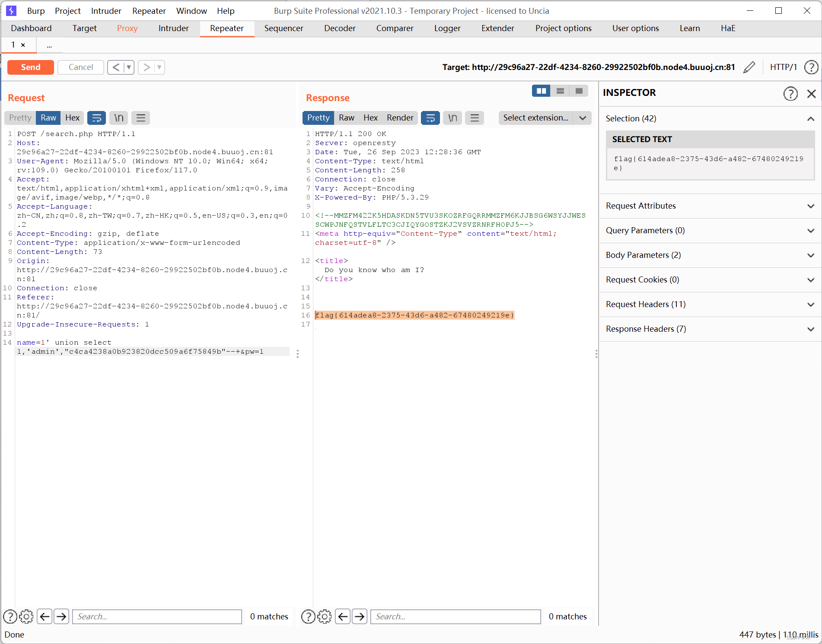
Task: Focus the Response search field
Action: [456, 617]
